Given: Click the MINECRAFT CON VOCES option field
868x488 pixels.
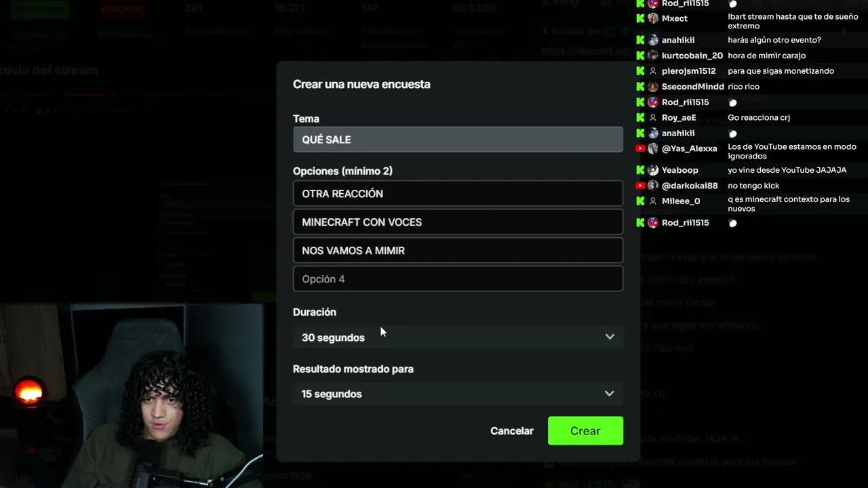Looking at the screenshot, I should click(458, 222).
